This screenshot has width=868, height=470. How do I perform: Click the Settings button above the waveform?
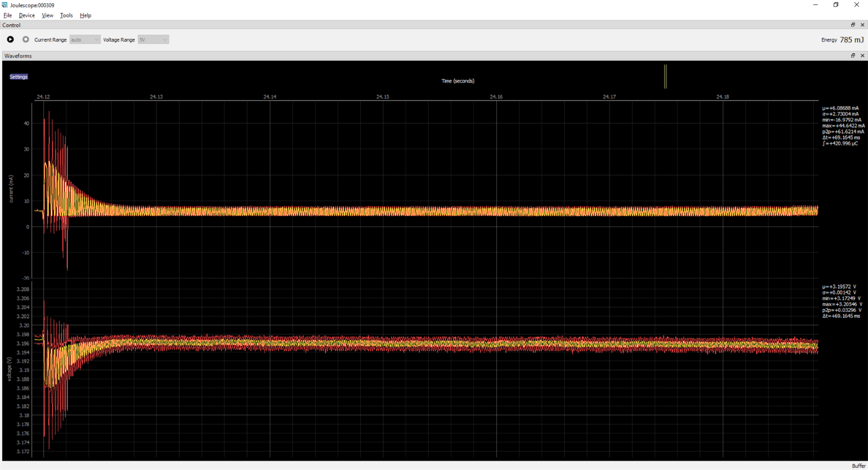tap(18, 77)
